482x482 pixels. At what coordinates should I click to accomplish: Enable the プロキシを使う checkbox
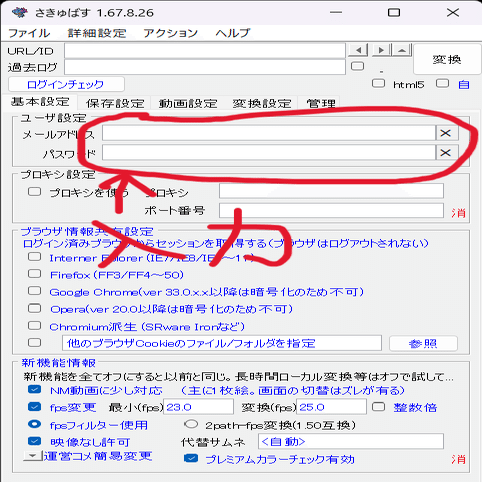[34, 191]
